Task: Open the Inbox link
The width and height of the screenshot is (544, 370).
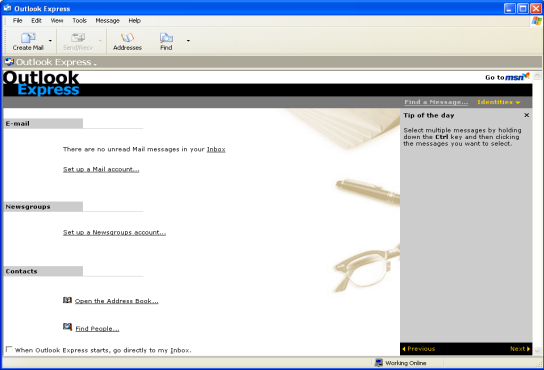Action: pos(216,149)
